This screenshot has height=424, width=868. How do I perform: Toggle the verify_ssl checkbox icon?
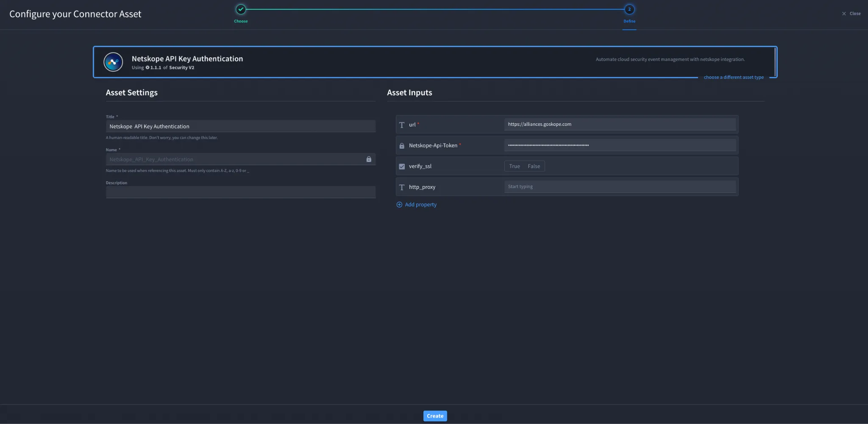402,166
